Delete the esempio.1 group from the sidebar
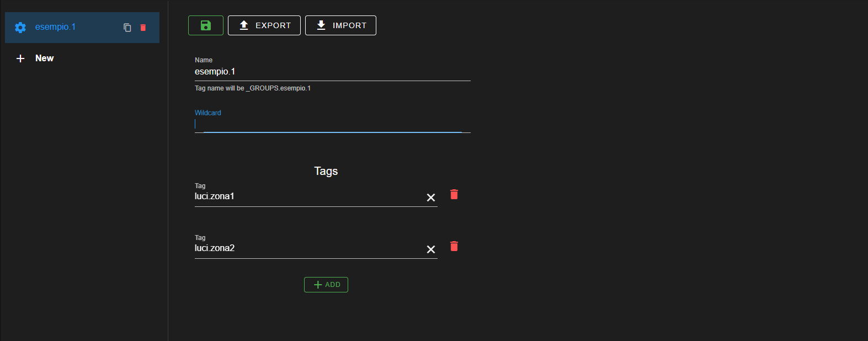This screenshot has height=341, width=868. (x=143, y=28)
